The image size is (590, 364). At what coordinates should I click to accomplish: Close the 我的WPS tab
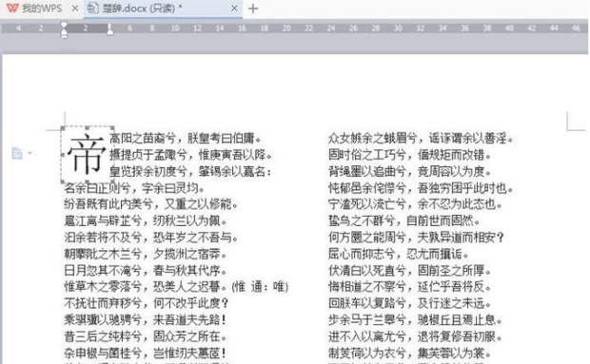(x=75, y=9)
